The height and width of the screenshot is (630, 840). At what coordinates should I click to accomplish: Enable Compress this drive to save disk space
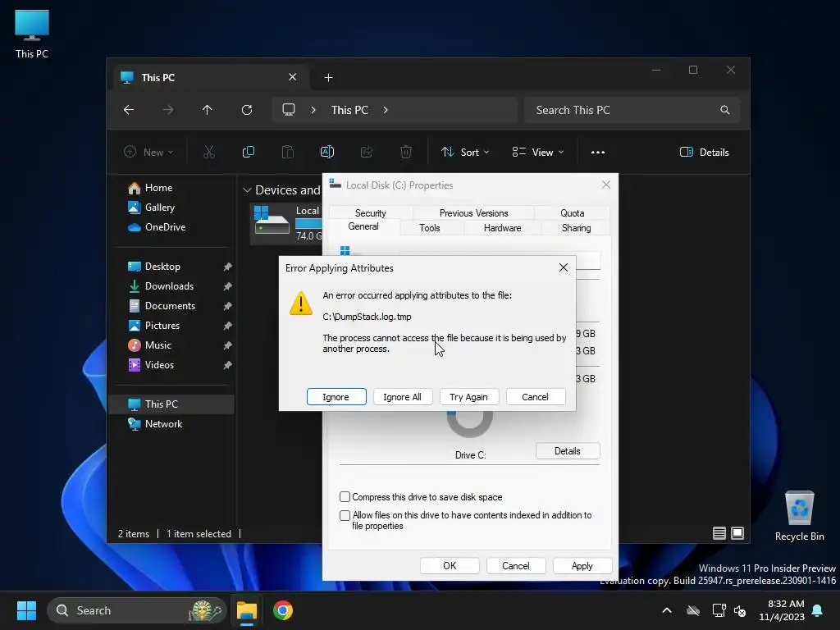point(345,497)
